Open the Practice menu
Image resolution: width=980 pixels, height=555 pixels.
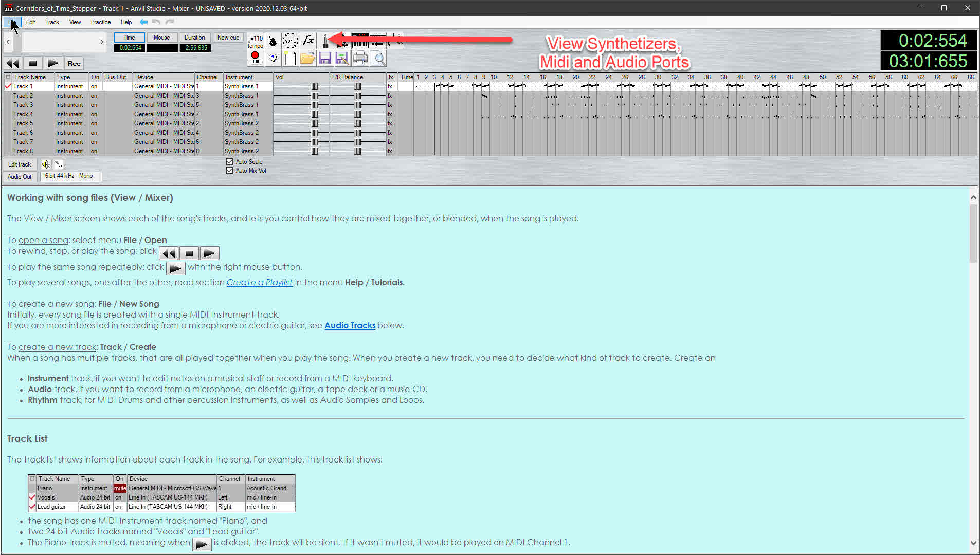(101, 22)
